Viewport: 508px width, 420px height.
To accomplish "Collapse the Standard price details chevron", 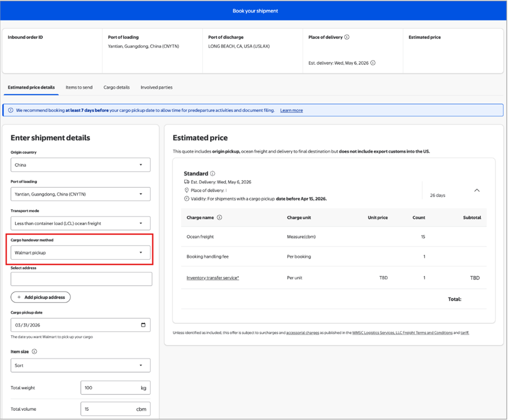I will pyautogui.click(x=477, y=190).
